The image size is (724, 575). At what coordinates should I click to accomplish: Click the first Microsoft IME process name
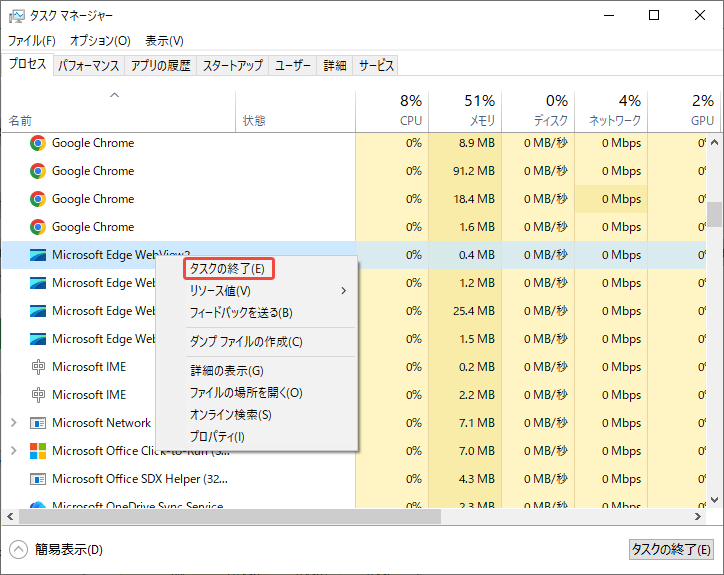point(89,367)
